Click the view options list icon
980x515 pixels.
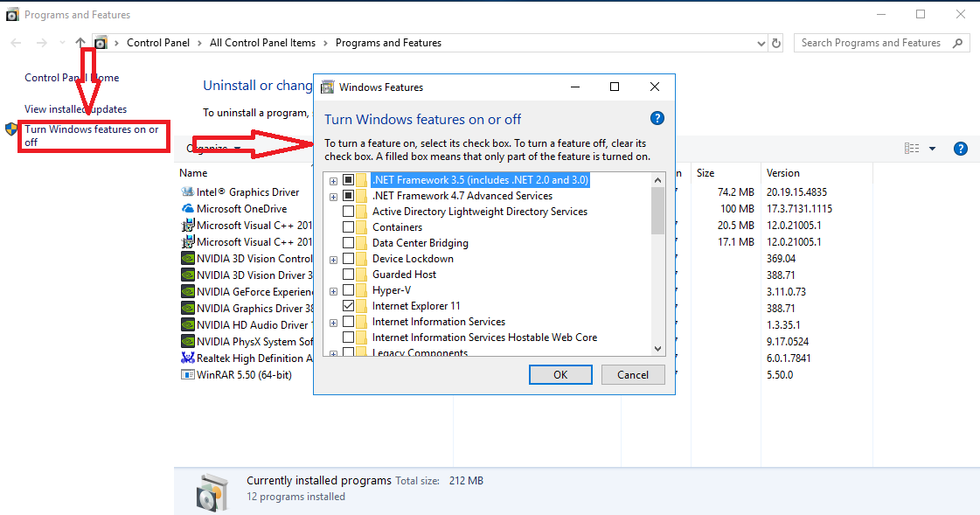coord(912,148)
